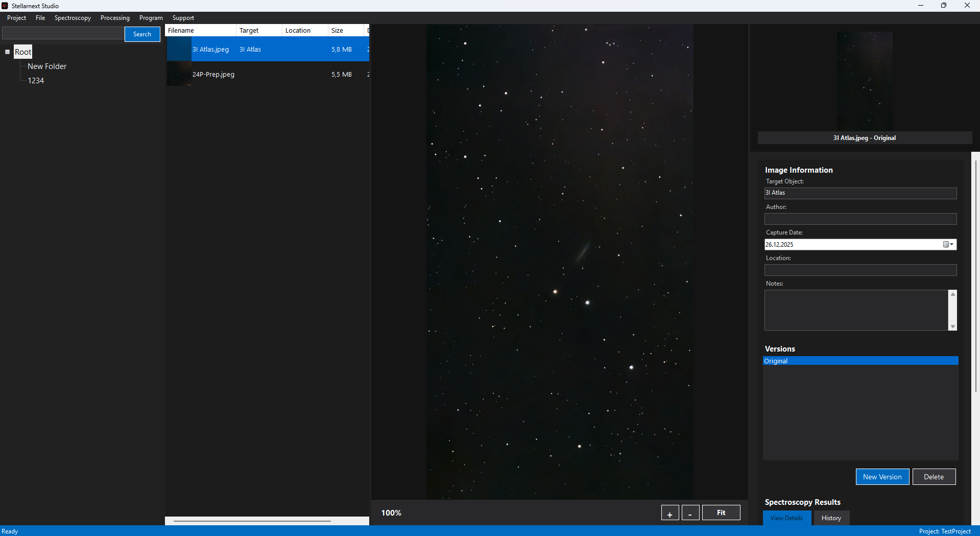
Task: Select the New Folder tree item
Action: coord(47,66)
